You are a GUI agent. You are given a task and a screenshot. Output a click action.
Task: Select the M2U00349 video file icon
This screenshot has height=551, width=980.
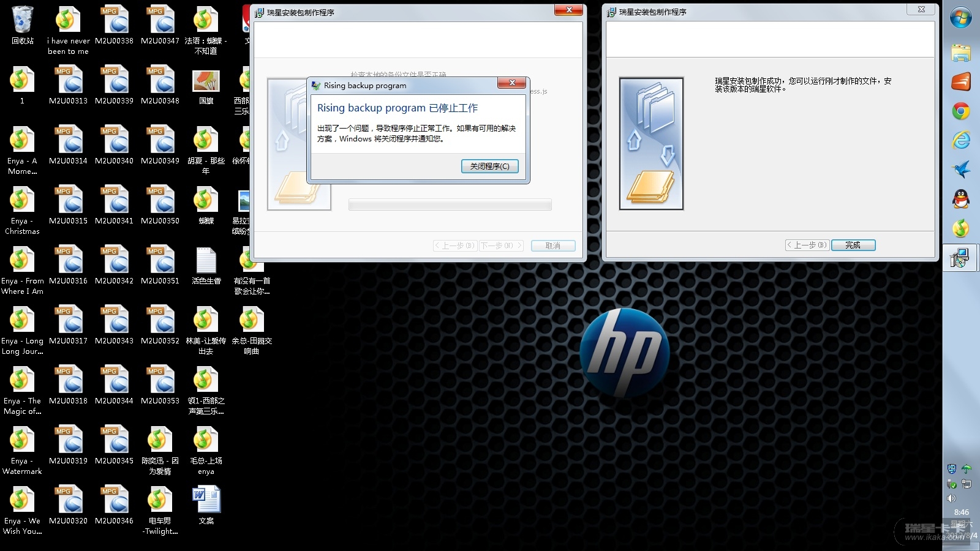(160, 146)
